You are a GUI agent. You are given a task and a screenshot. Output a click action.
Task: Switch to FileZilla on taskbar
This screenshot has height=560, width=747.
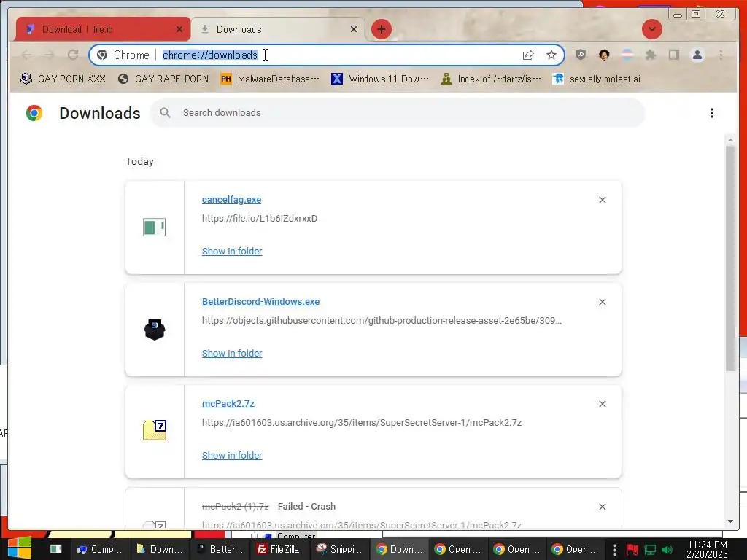[279, 549]
